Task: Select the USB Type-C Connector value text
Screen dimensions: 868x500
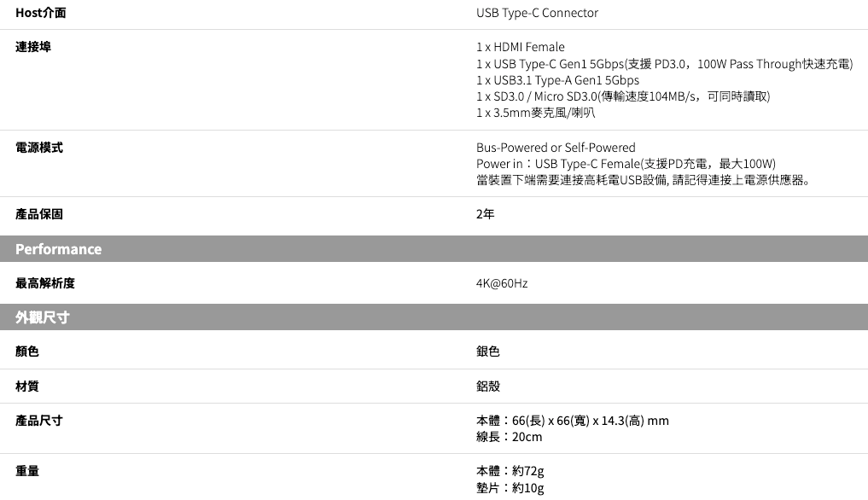Action: (x=537, y=13)
